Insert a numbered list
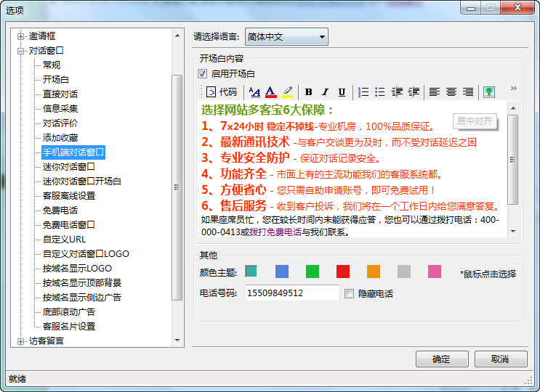This screenshot has height=392, width=540. click(363, 92)
